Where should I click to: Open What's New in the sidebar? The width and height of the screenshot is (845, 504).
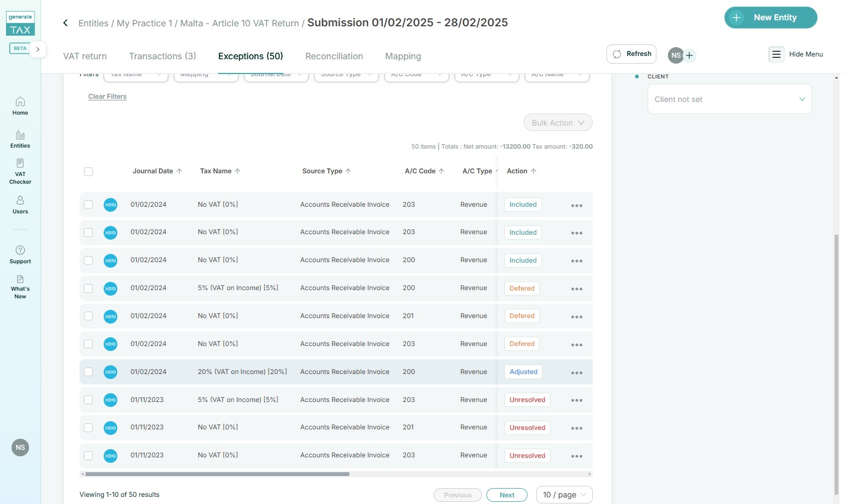coord(20,287)
